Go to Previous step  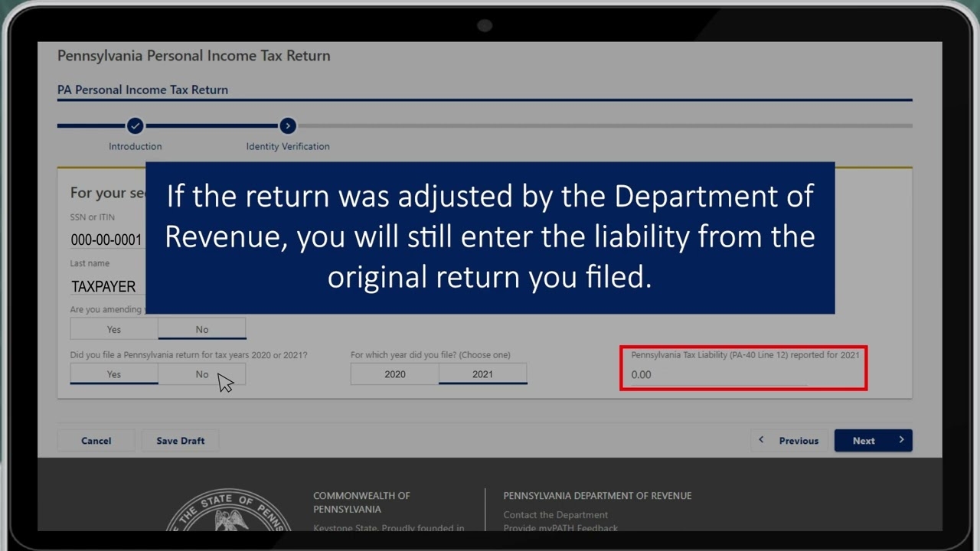pyautogui.click(x=789, y=441)
